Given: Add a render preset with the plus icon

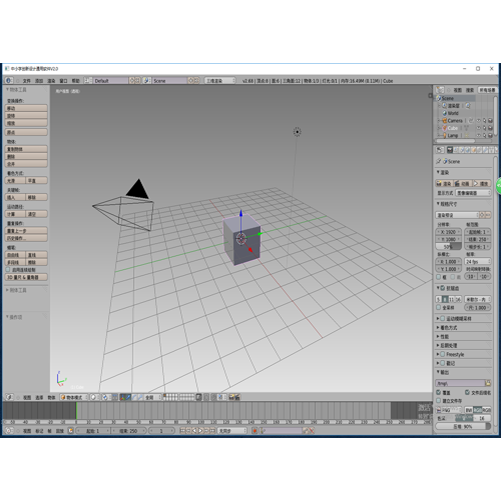Looking at the screenshot, I should click(482, 215).
